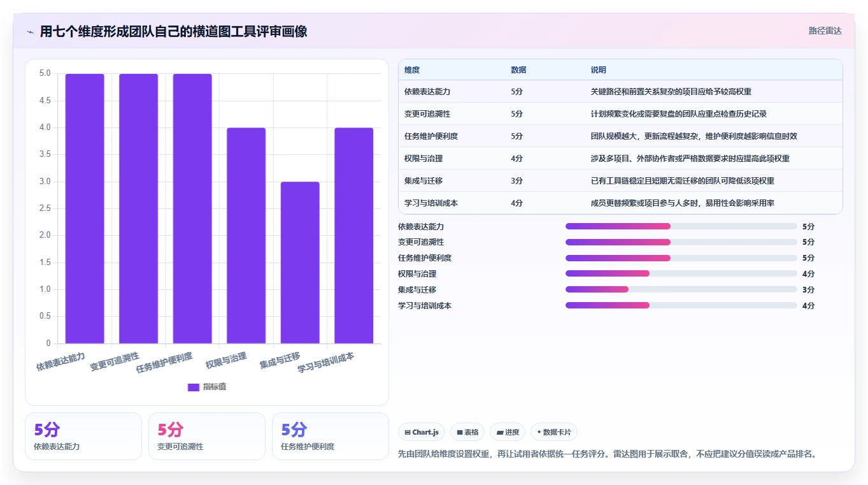The image size is (868, 485).
Task: Click description 成员更替频繁或项目参与人多时，易用性会影响采用率
Action: (x=683, y=203)
